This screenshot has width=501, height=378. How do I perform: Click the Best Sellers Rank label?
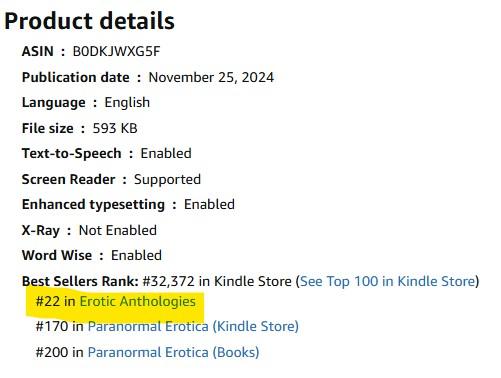[x=80, y=281]
